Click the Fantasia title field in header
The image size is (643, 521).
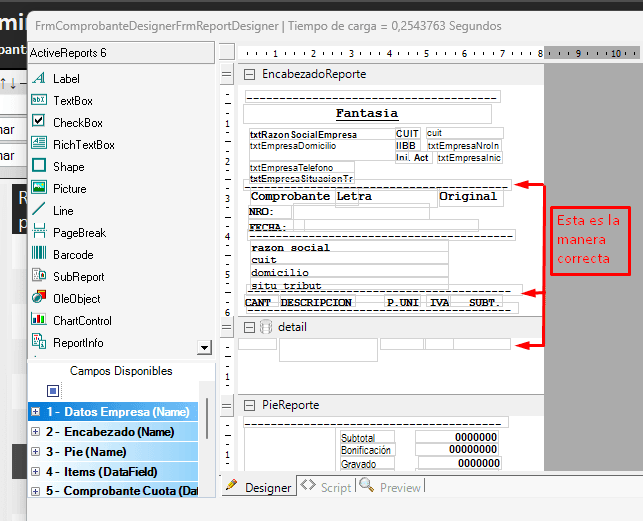tap(366, 114)
